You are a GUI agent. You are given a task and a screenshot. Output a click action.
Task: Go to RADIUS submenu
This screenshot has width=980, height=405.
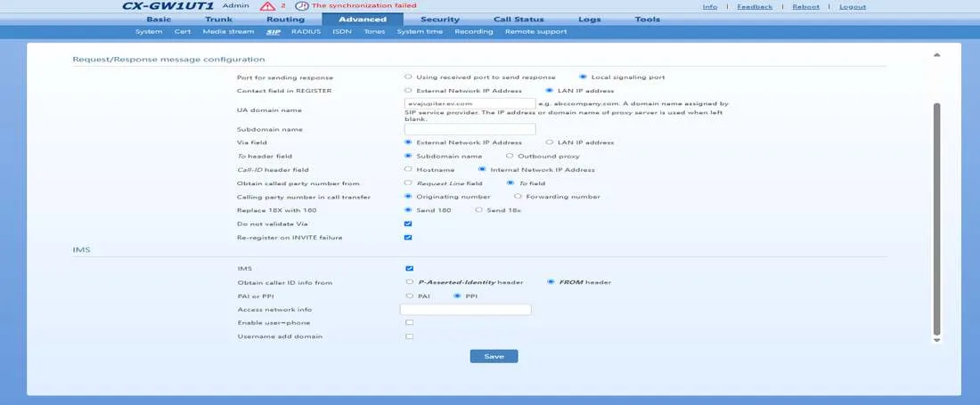pos(306,32)
